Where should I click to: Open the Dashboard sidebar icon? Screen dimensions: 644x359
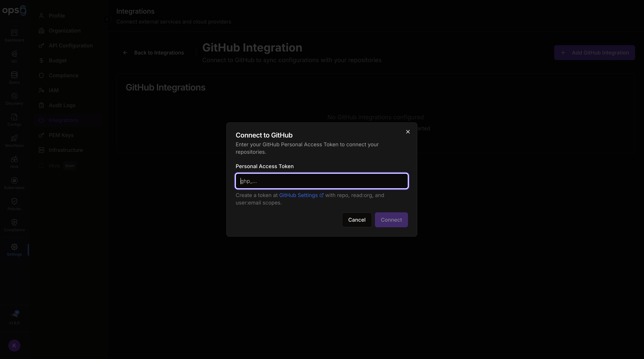pos(14,35)
